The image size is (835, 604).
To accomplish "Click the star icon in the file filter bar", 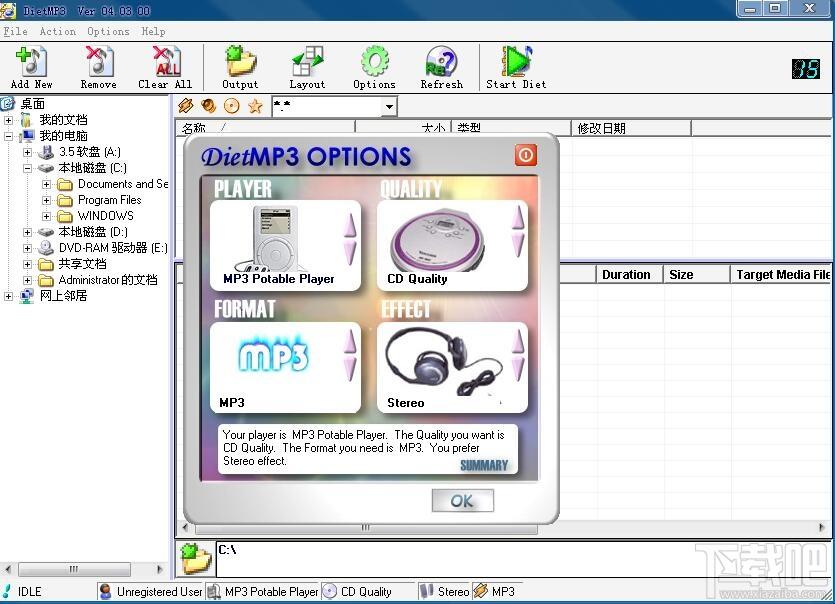I will (x=255, y=106).
